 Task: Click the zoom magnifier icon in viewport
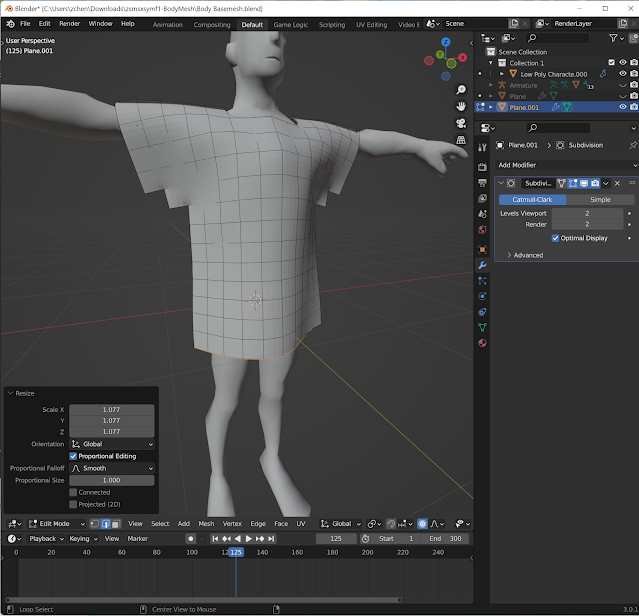pos(460,88)
